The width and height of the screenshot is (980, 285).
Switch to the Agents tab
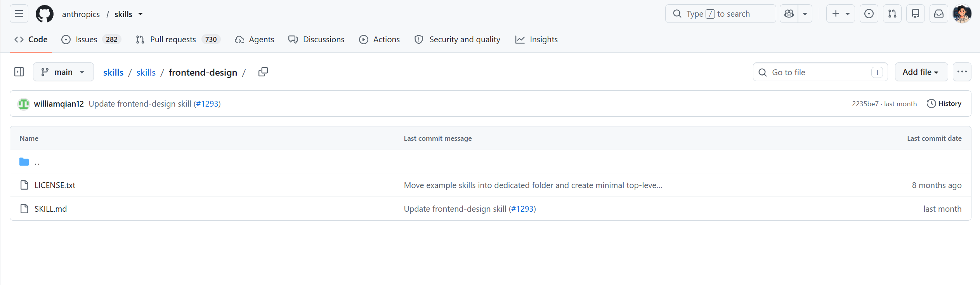tap(255, 40)
